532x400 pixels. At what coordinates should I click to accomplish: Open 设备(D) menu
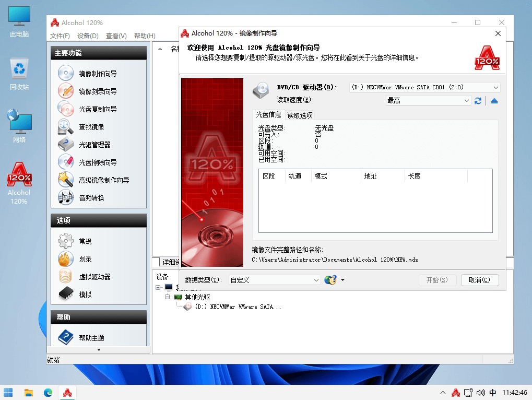pos(88,36)
